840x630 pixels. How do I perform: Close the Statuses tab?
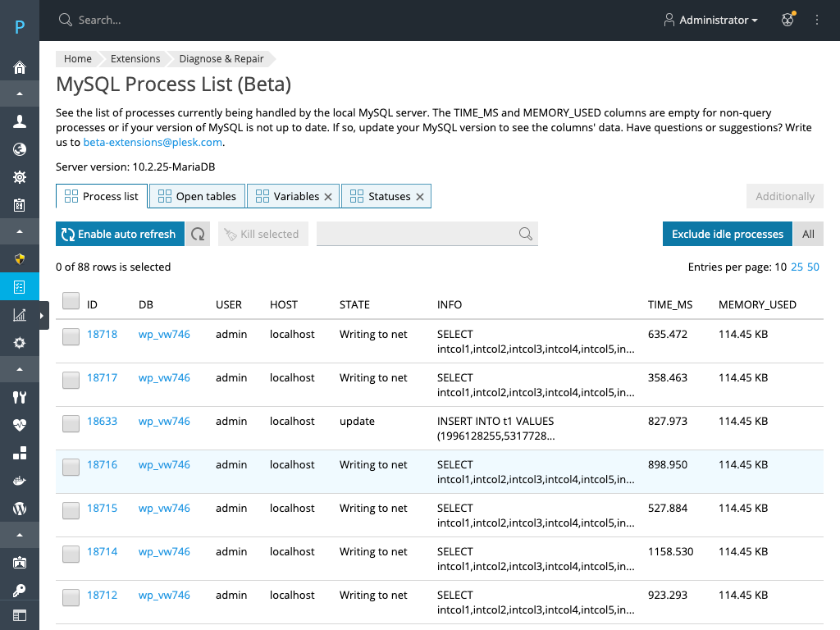tap(420, 197)
